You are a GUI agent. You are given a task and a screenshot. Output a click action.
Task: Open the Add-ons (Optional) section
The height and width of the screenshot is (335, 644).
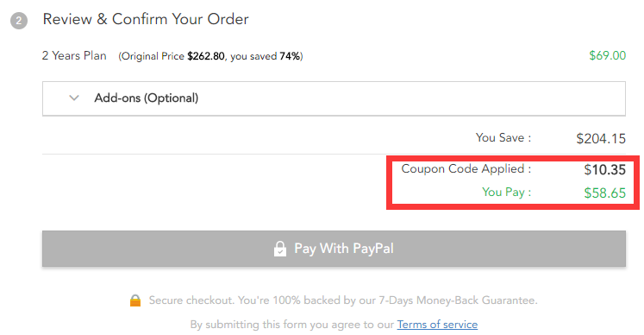334,98
